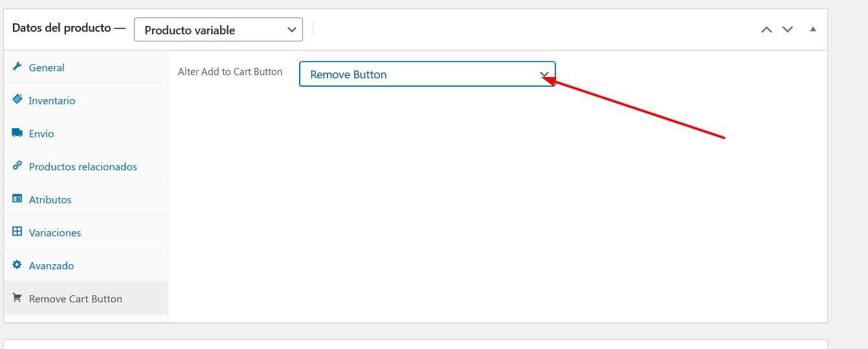This screenshot has width=868, height=349.
Task: Click the Envío truck icon
Action: point(17,133)
